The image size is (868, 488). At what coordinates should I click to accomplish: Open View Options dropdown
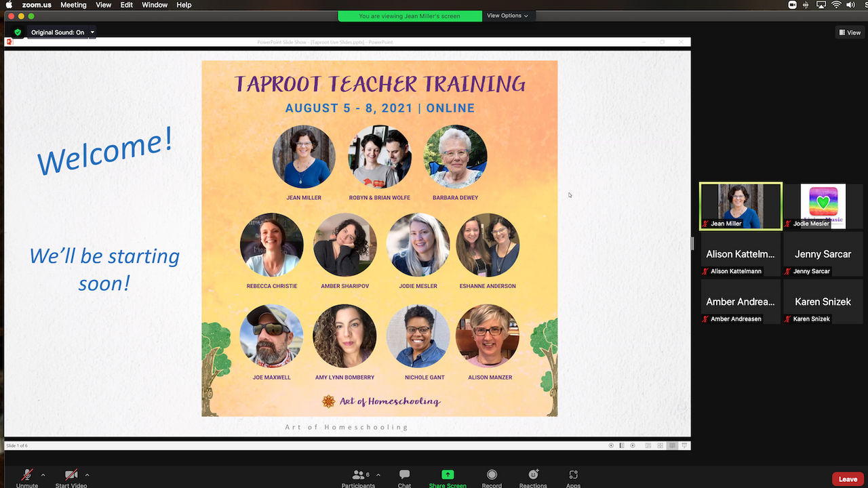(x=507, y=16)
